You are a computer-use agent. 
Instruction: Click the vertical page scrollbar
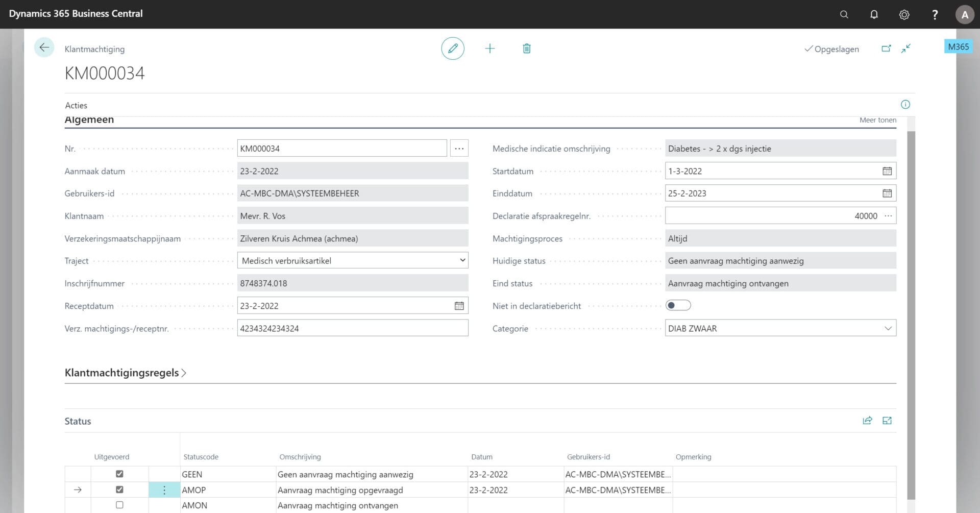pos(911,315)
